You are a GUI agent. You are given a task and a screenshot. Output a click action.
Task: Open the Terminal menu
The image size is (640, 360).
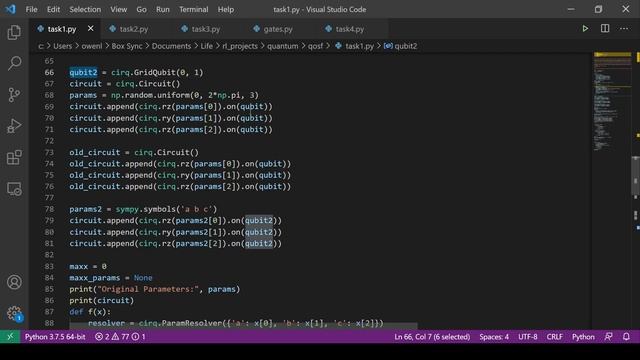(x=193, y=9)
